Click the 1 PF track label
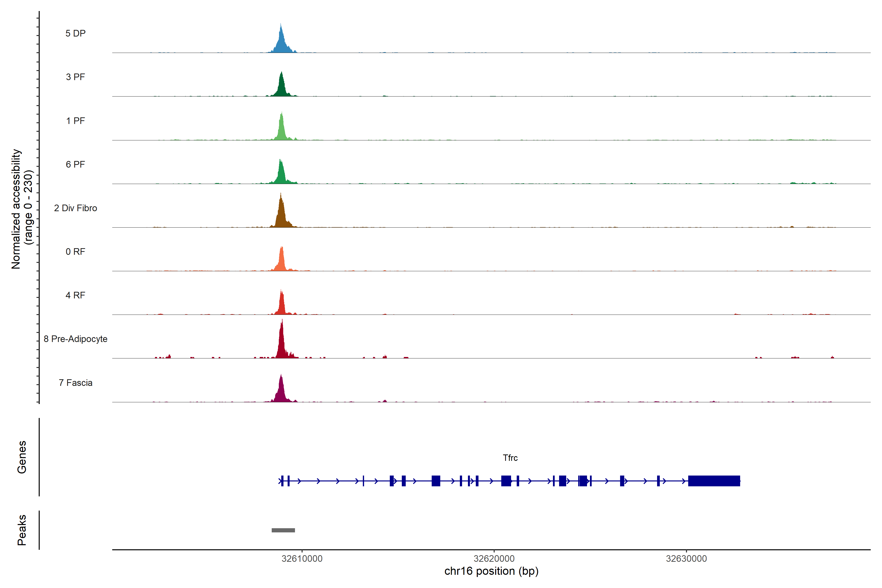This screenshot has width=882, height=588. pyautogui.click(x=75, y=121)
